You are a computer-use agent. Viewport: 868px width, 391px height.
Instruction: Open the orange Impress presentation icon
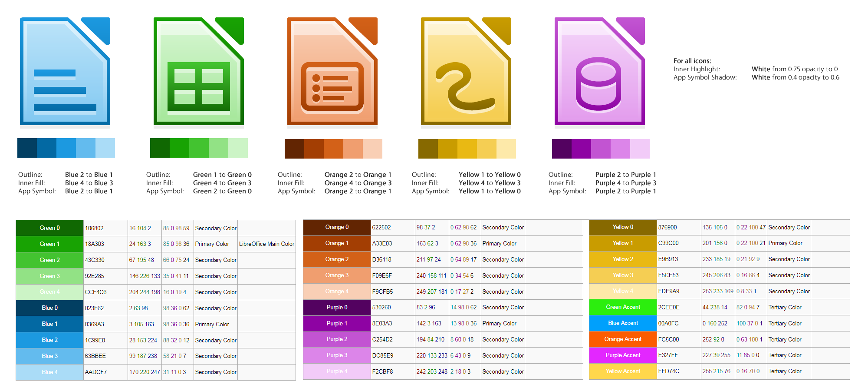click(x=332, y=72)
